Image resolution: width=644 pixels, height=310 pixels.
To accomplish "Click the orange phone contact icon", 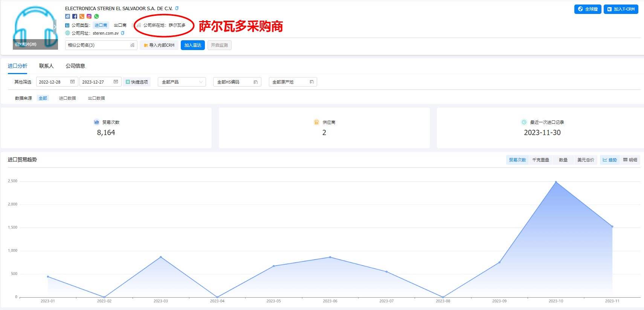I will tap(82, 16).
